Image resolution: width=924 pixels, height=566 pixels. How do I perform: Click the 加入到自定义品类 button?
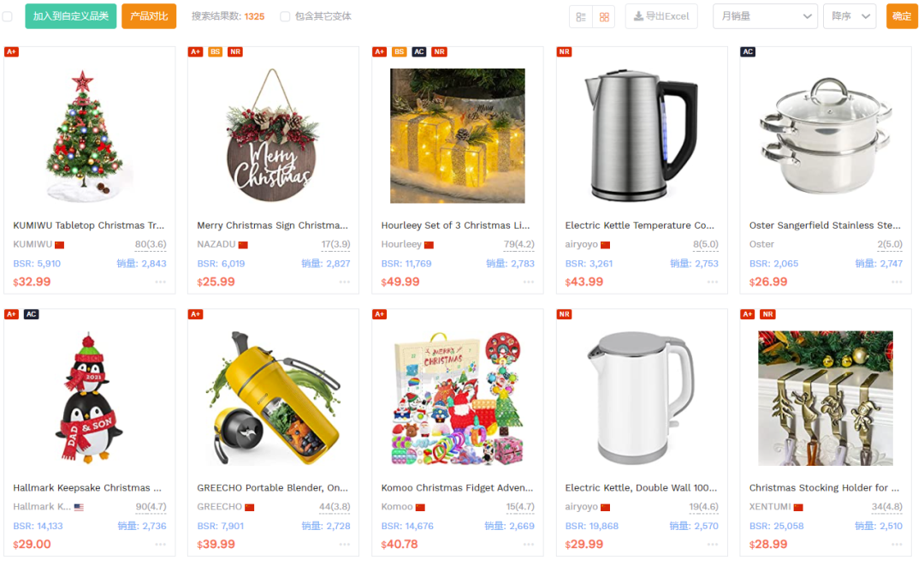click(x=71, y=16)
